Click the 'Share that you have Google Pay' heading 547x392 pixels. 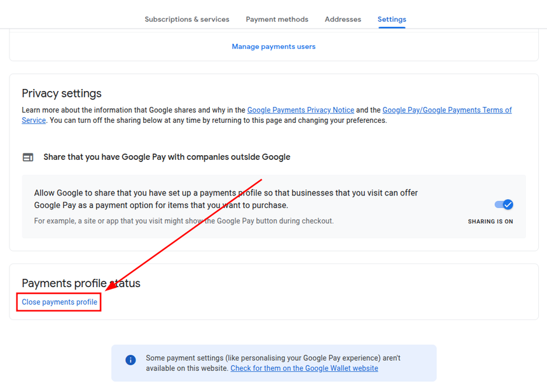[x=167, y=157]
